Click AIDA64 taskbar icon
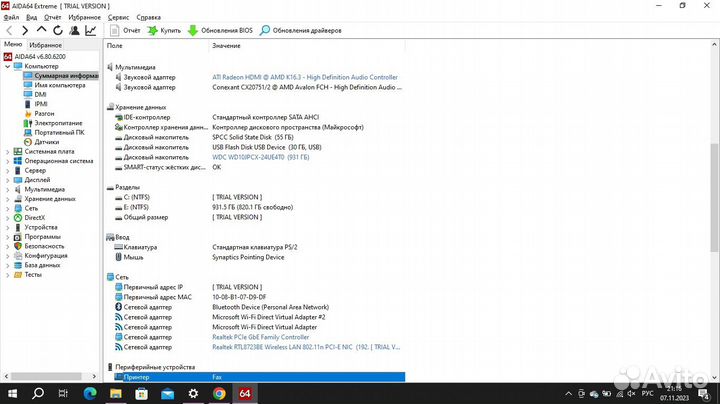This screenshot has height=404, width=720. pos(245,393)
